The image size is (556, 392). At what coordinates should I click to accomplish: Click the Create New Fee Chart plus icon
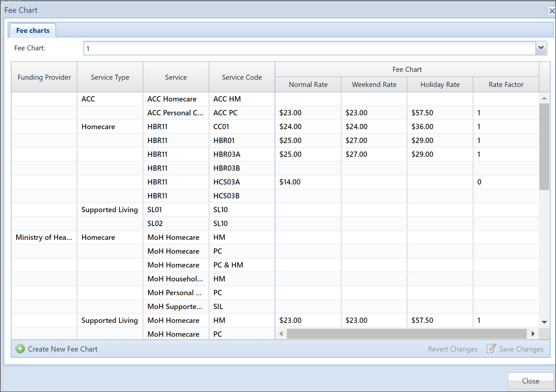tap(20, 349)
